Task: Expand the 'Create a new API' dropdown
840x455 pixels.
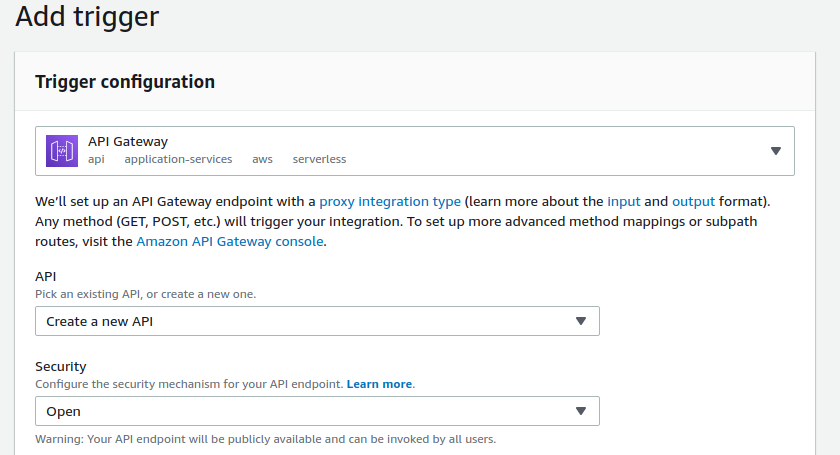Action: [317, 321]
